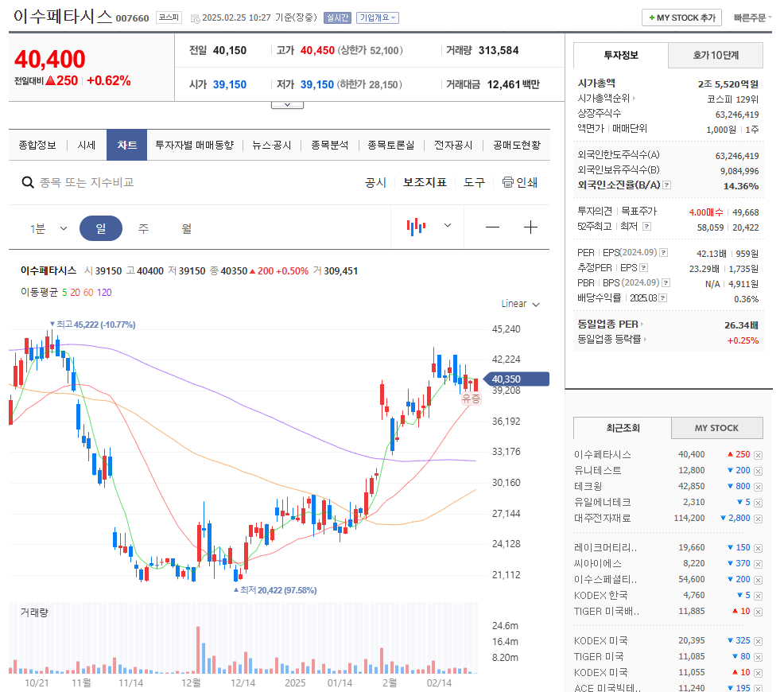Click the MY STOCK 추가 button
Screen dimensions: 784x692
coord(681,17)
